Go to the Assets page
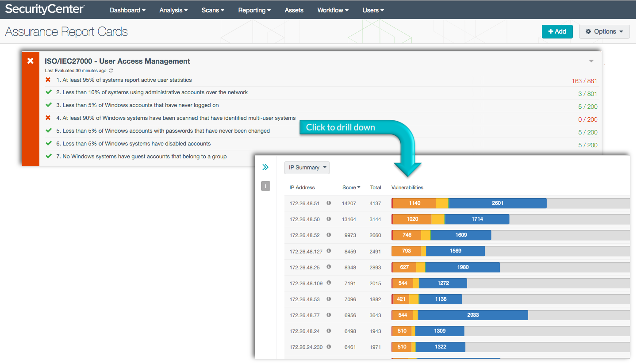The image size is (637, 364). coord(294,10)
